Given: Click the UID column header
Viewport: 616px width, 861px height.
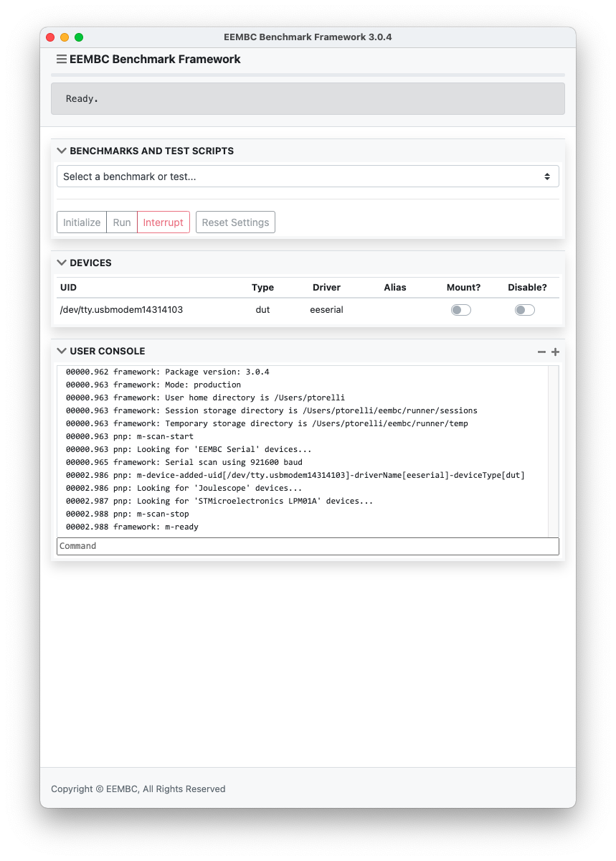Looking at the screenshot, I should click(x=68, y=288).
